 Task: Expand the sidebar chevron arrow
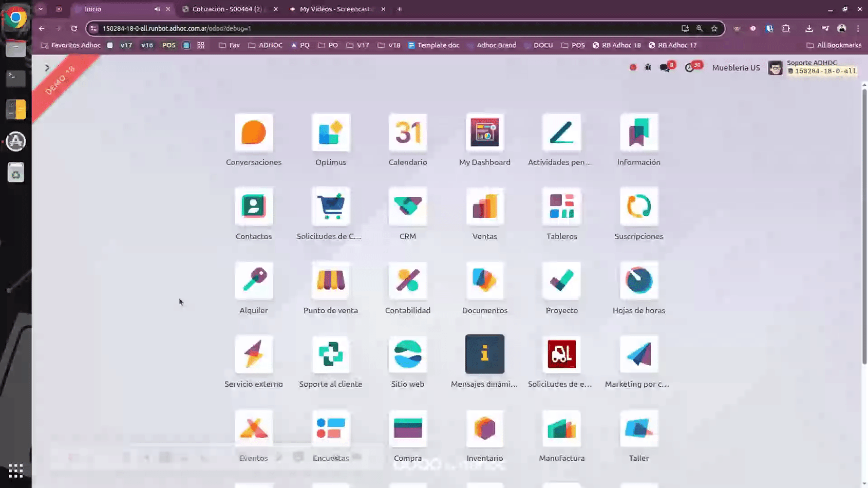coord(47,68)
